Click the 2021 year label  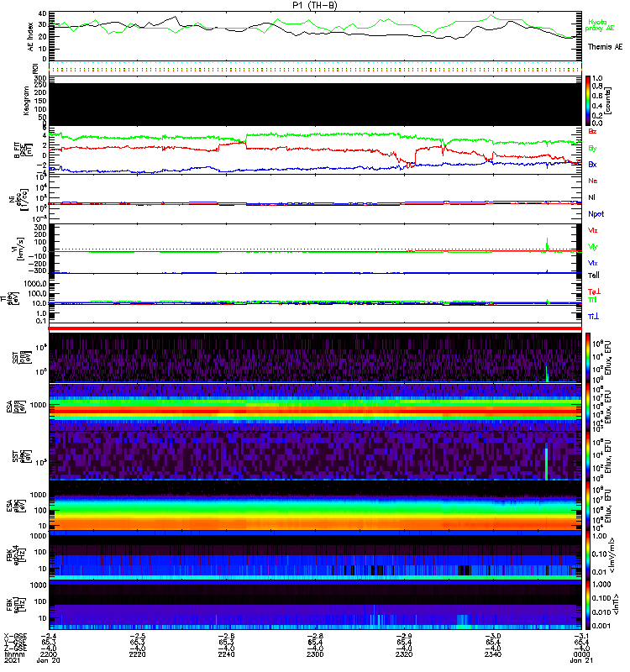(12, 660)
